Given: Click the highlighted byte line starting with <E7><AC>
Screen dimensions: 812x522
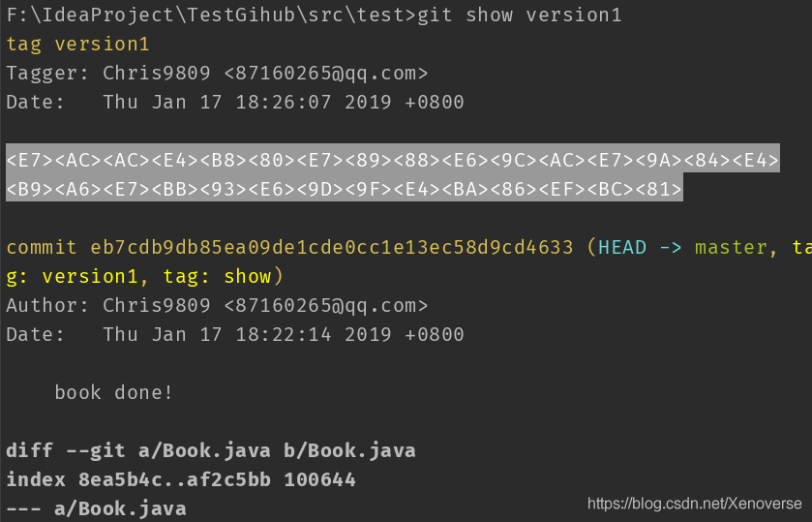Looking at the screenshot, I should tap(393, 159).
